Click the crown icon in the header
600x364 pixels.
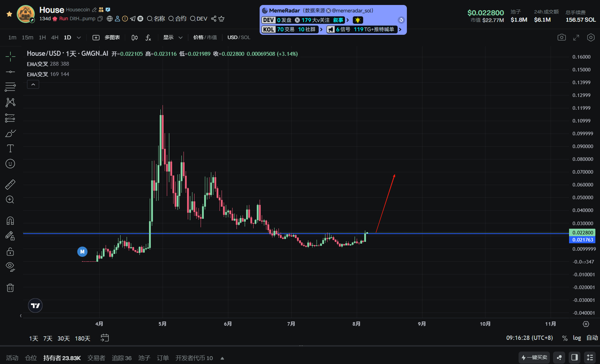point(221,18)
